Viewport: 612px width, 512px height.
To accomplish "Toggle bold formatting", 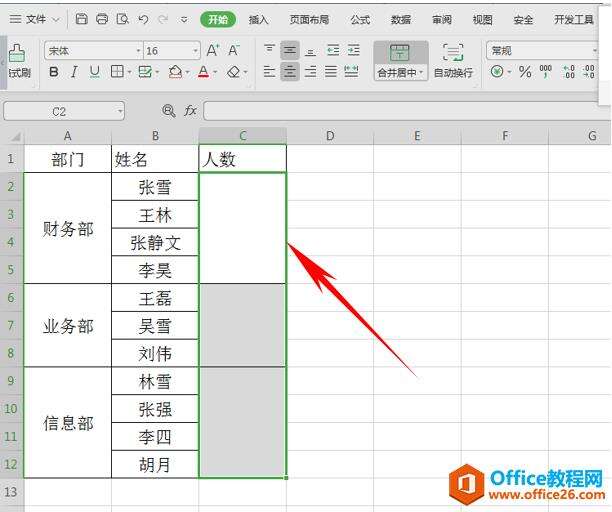I will pyautogui.click(x=54, y=72).
